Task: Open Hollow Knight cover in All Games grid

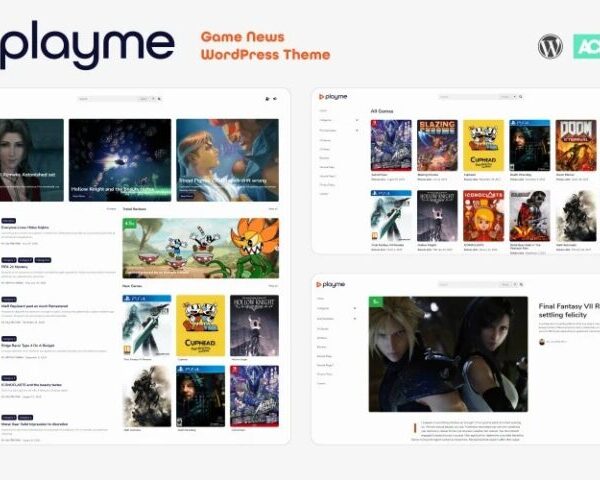Action: (x=437, y=216)
